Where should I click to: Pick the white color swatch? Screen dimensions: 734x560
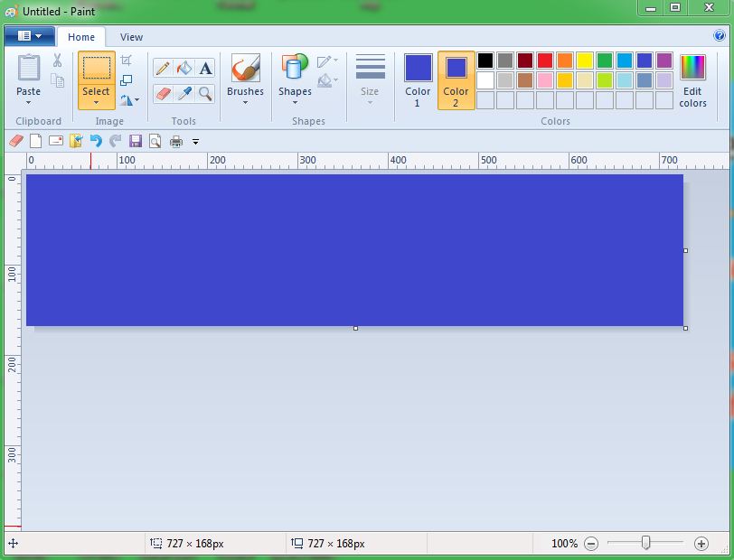tap(485, 80)
